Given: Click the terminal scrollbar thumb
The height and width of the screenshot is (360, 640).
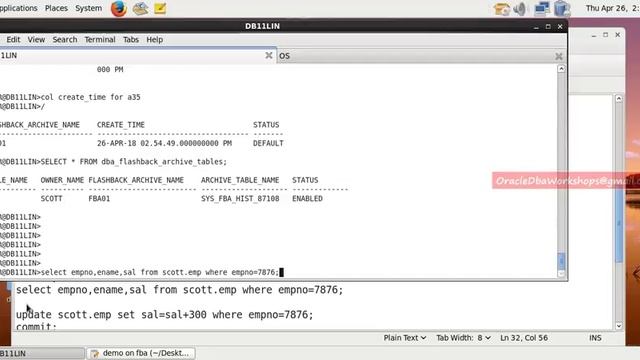Looking at the screenshot, I should 561,261.
